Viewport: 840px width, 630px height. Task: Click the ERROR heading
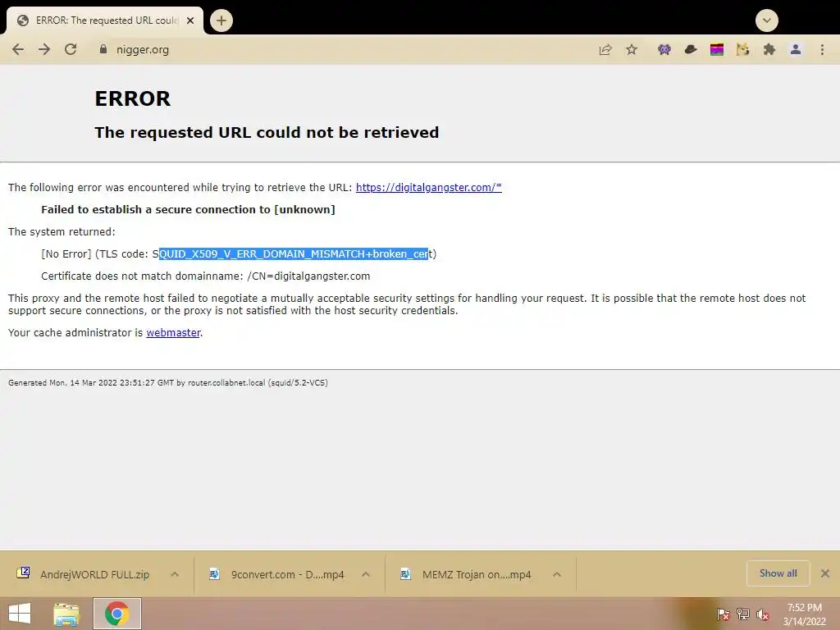132,98
